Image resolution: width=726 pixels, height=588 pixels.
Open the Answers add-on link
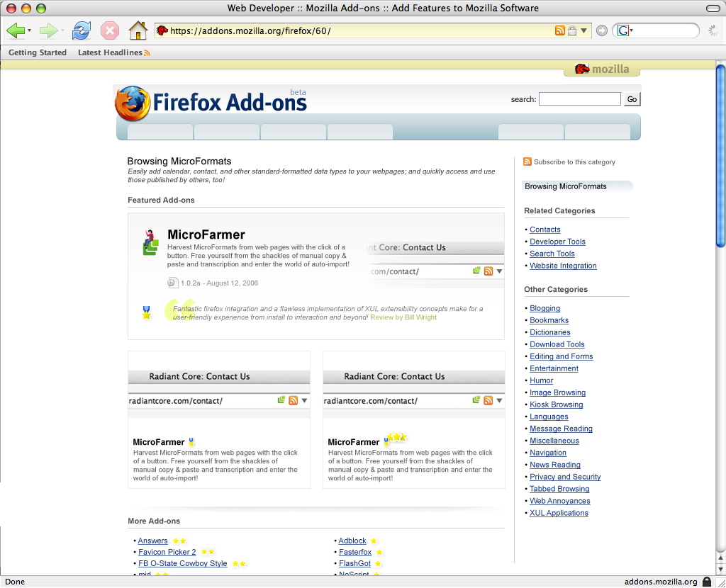(153, 541)
